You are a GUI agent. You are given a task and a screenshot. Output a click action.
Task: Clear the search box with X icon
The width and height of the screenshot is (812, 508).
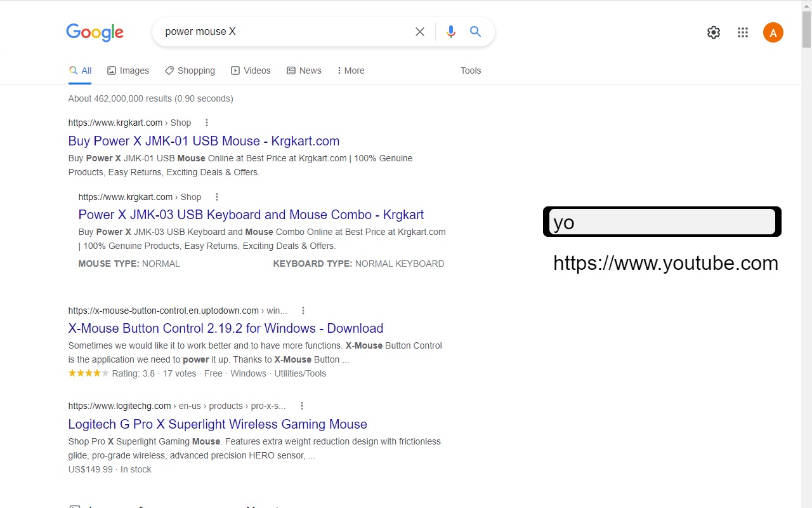click(x=420, y=32)
